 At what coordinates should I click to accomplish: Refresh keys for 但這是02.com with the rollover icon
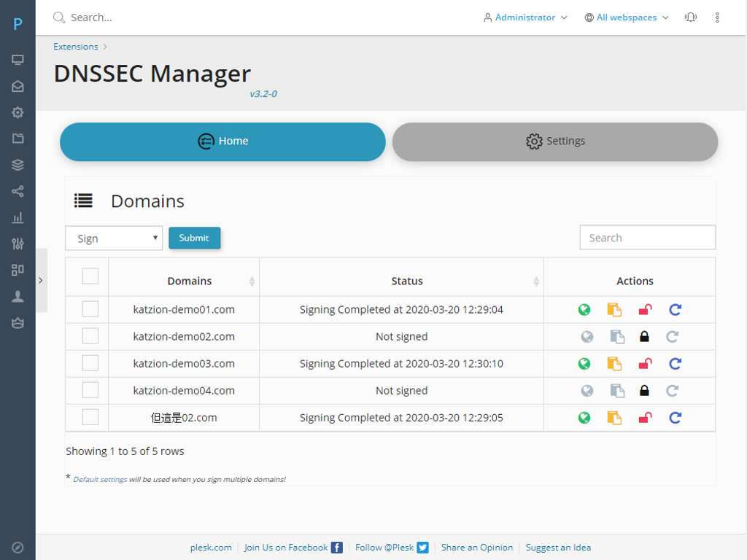[x=675, y=417]
